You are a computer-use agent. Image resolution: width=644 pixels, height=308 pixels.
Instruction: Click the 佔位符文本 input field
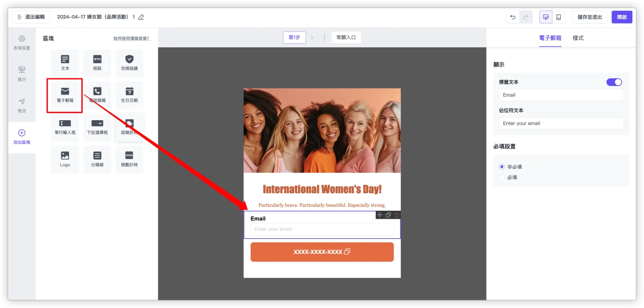(561, 123)
